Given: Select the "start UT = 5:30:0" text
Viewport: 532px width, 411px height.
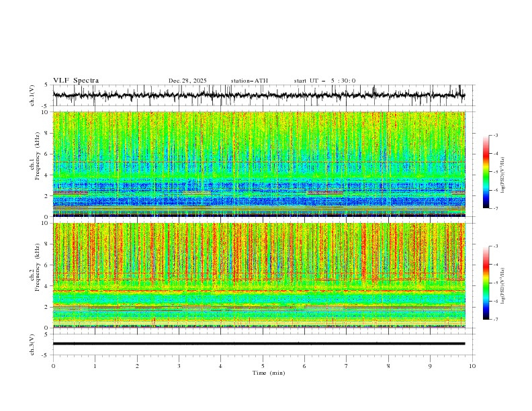Looking at the screenshot, I should point(324,81).
